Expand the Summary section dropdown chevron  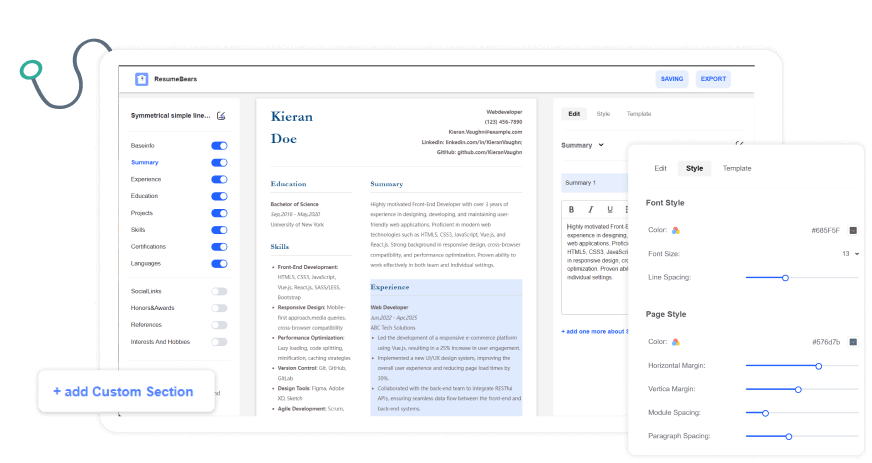pos(600,146)
